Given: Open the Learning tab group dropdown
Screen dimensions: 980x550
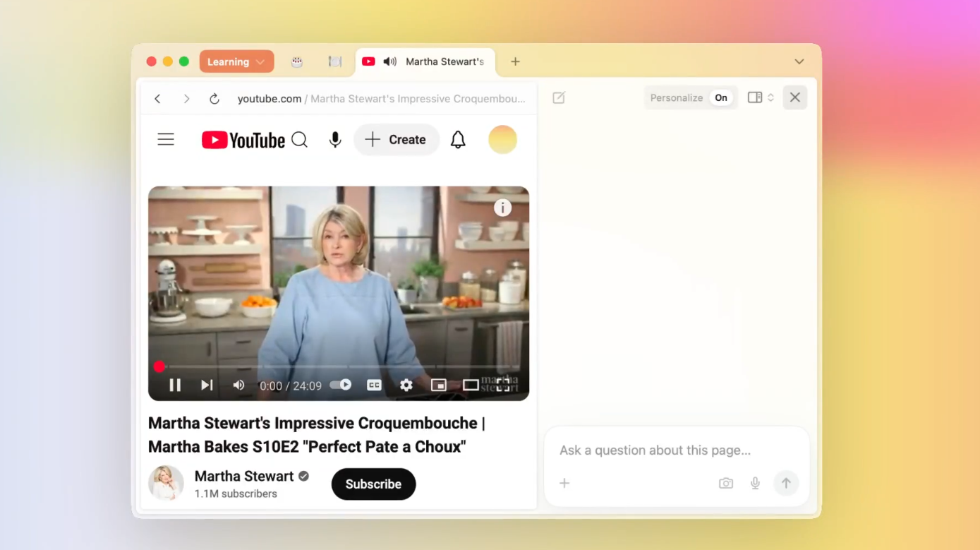Looking at the screenshot, I should pyautogui.click(x=236, y=61).
